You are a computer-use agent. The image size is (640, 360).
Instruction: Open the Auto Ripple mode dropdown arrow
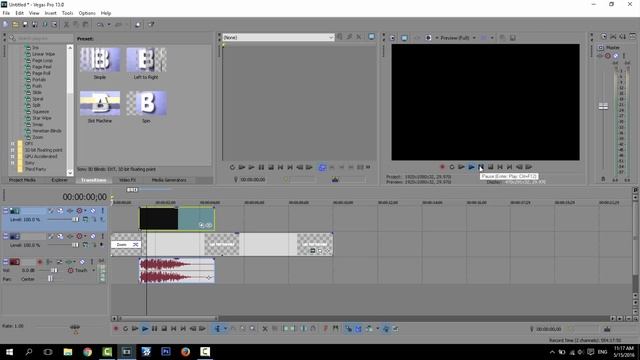tap(377, 329)
